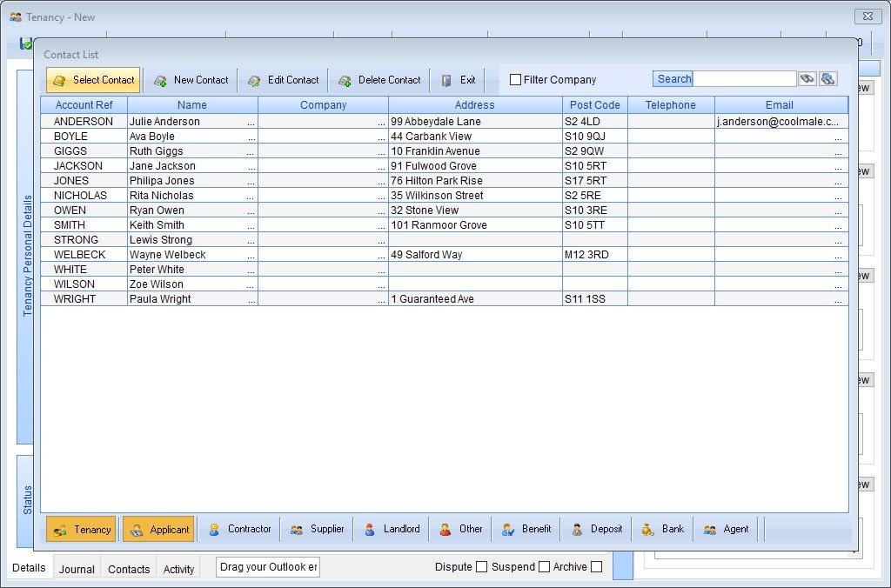Click the Email column header
This screenshot has width=891, height=588.
coord(779,105)
